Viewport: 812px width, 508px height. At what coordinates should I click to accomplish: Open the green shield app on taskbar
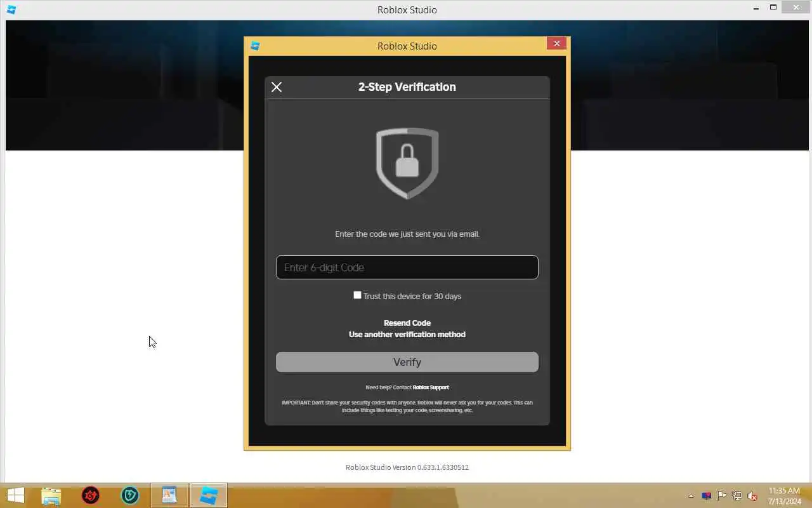tap(130, 495)
